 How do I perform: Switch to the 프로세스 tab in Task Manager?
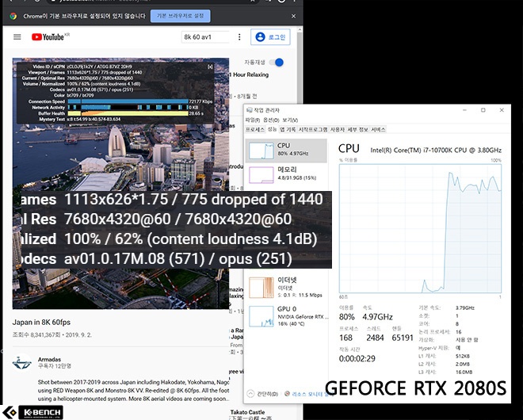[x=255, y=129]
